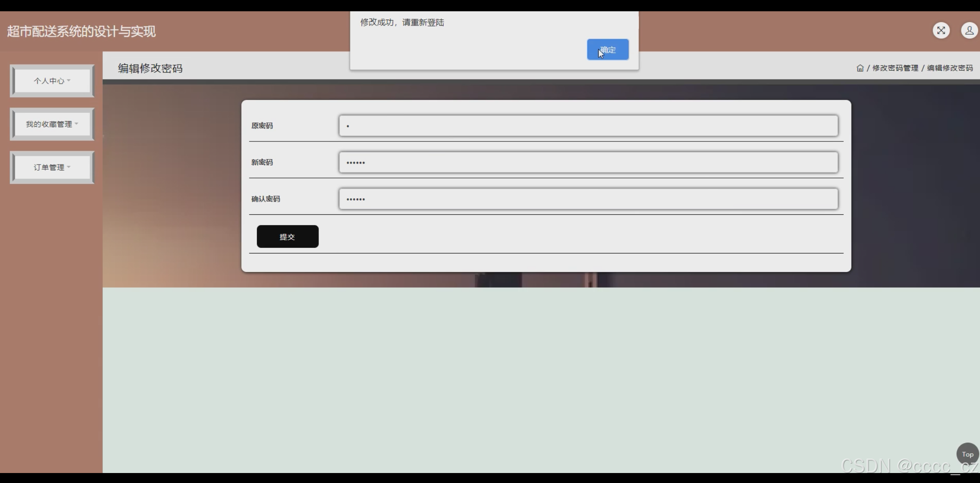
Task: Submit the form with 提交 button
Action: (x=287, y=237)
